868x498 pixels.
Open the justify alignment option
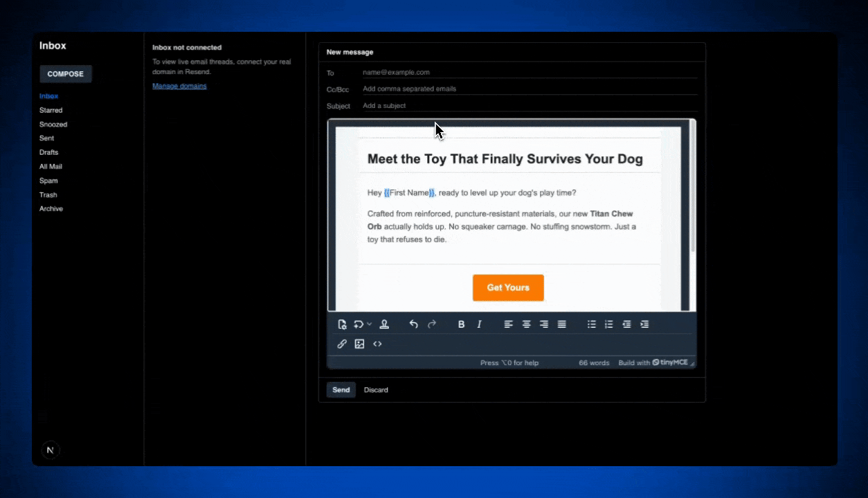pos(561,324)
